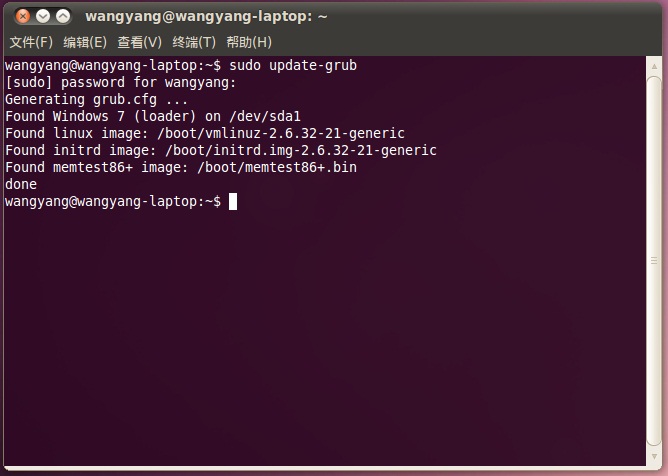668x476 pixels.
Task: Click the 'sudo update-grub' command line
Action: 181,66
